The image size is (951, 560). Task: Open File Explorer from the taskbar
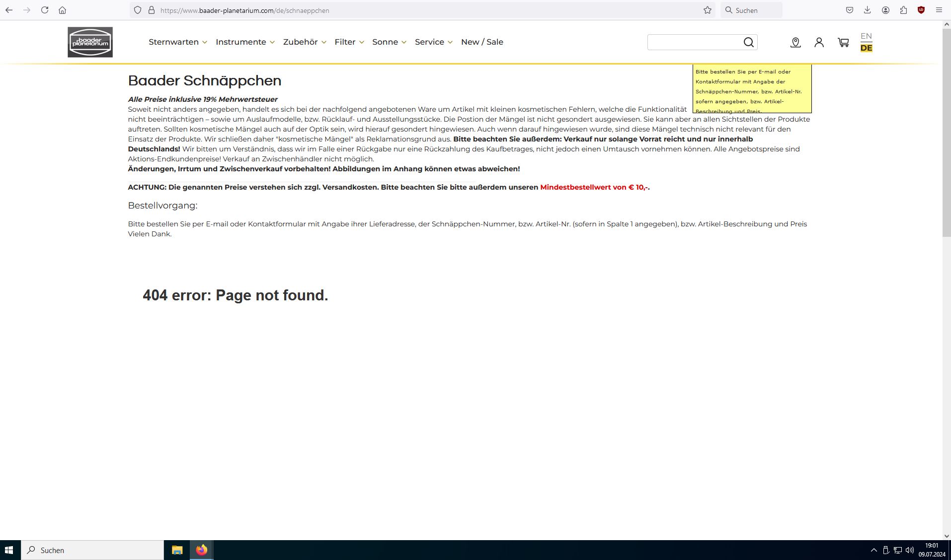[x=177, y=550]
